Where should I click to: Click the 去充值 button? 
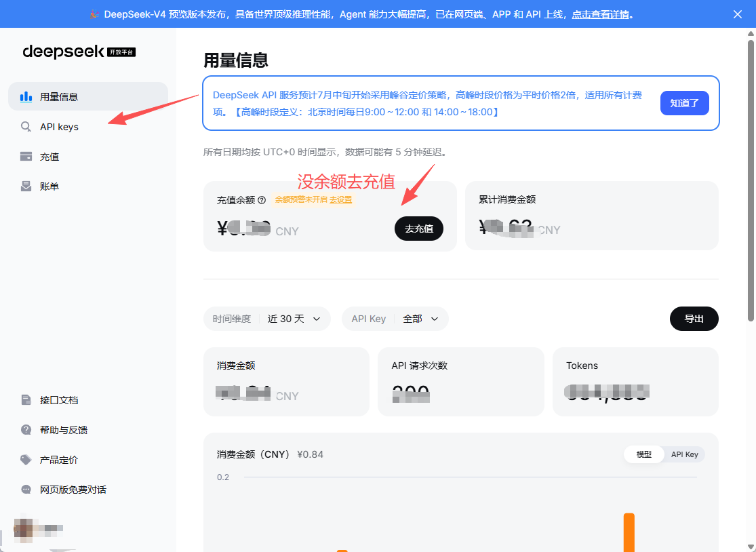419,229
